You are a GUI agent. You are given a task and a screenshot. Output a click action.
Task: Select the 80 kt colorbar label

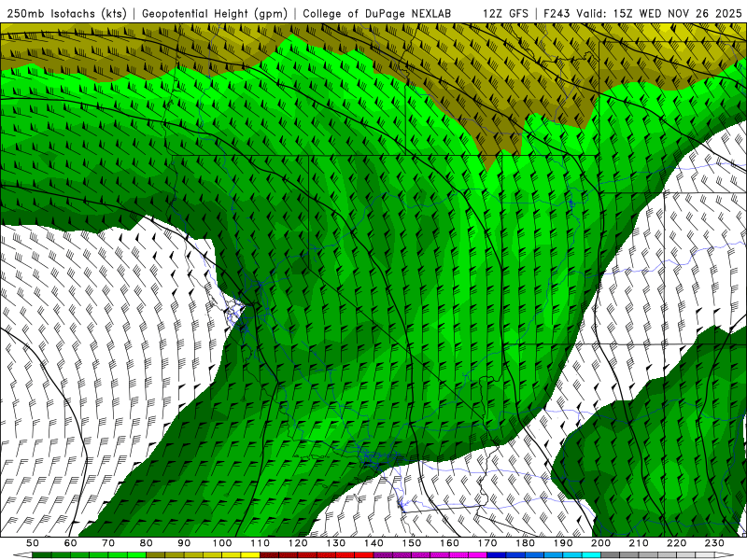[147, 543]
